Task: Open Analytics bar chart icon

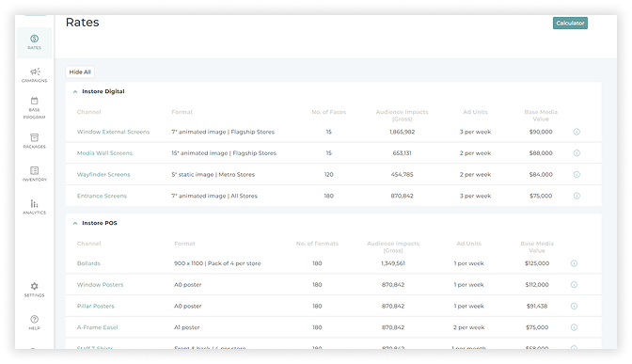Action: click(x=34, y=203)
